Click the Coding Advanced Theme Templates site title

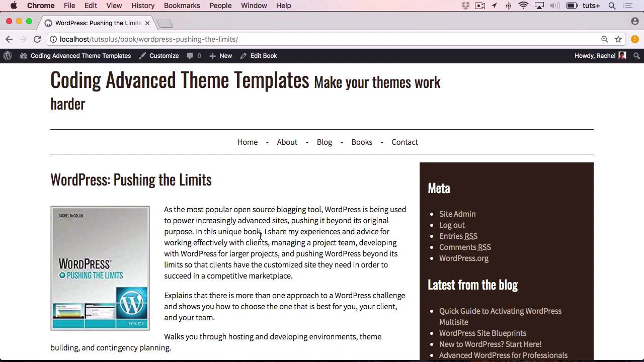pyautogui.click(x=180, y=80)
